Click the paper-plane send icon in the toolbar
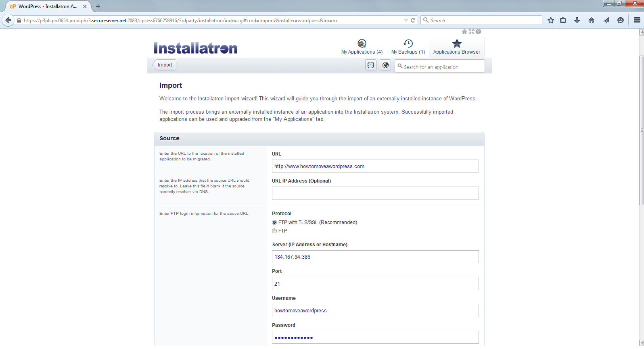The image size is (644, 349). (606, 20)
